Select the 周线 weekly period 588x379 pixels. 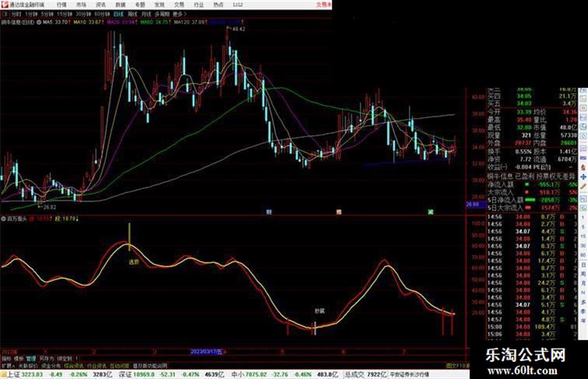click(133, 14)
